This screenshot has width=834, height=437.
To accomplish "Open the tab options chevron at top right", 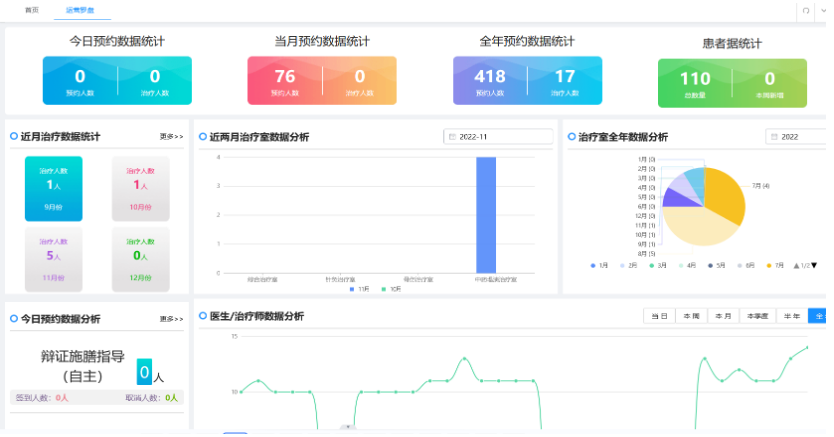I will [824, 9].
